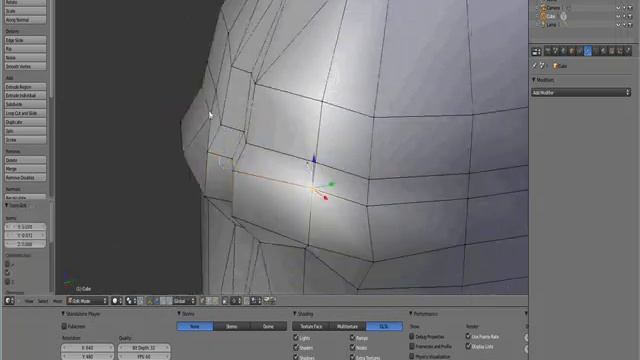Click the properties editor type selector icon
Image resolution: width=640 pixels, height=360 pixels.
point(536,51)
